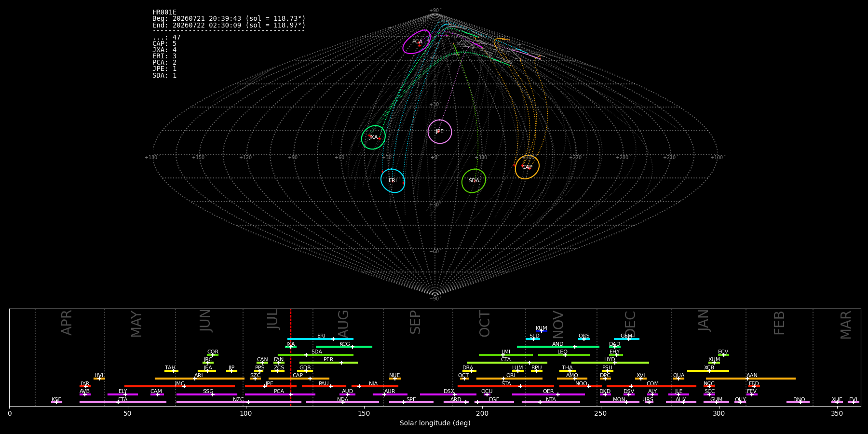This screenshot has width=868, height=434.
Task: Select the ERI radiant circle on sky map
Action: [x=393, y=181]
